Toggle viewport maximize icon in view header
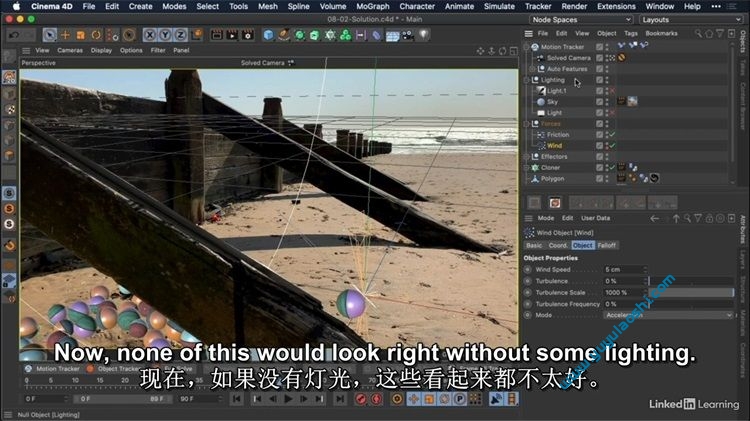 [x=513, y=51]
